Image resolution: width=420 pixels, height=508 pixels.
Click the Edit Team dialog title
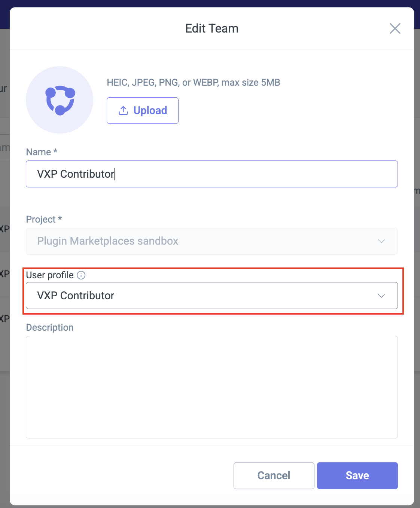point(211,28)
